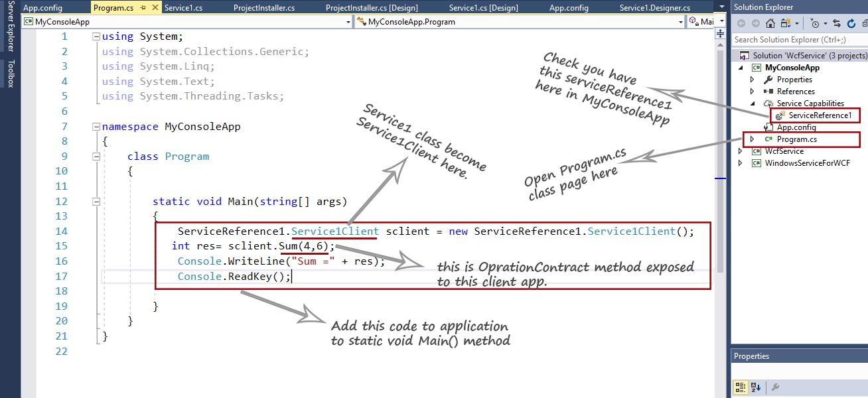Click the ServiceReference1 icon in tree
Viewport: 868px width, 398px height.
(780, 115)
